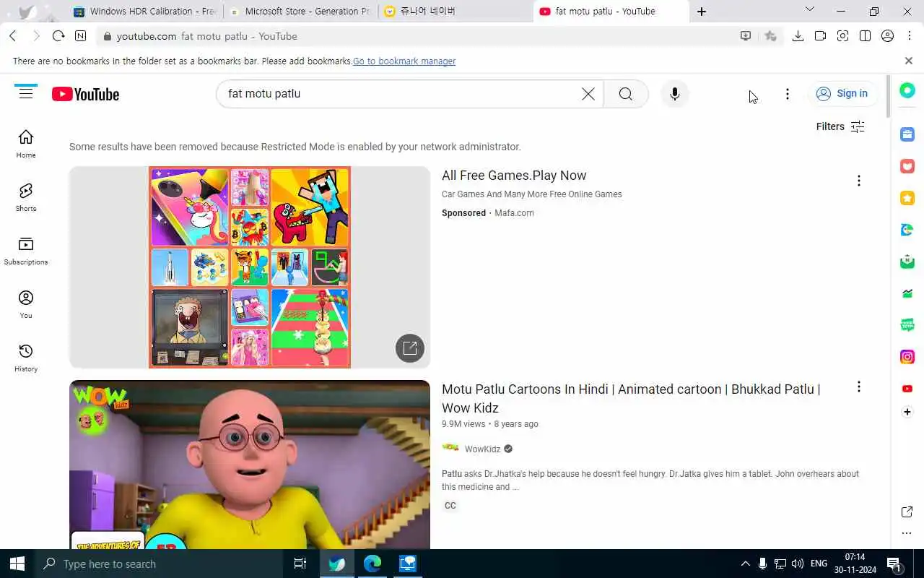Click the Naver home button in toolbar

pyautogui.click(x=80, y=36)
